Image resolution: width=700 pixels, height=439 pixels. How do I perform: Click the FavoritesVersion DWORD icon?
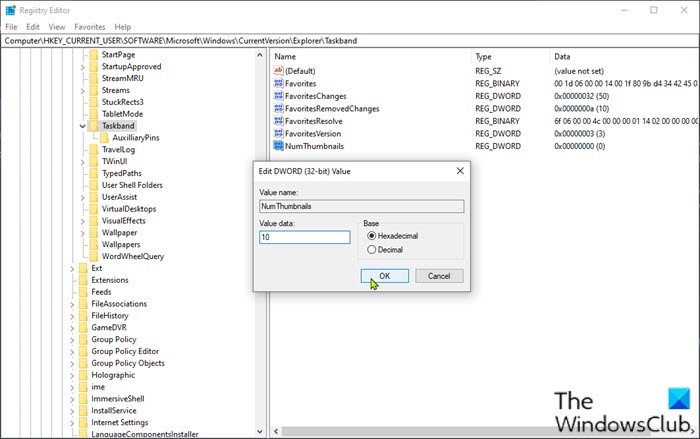279,133
